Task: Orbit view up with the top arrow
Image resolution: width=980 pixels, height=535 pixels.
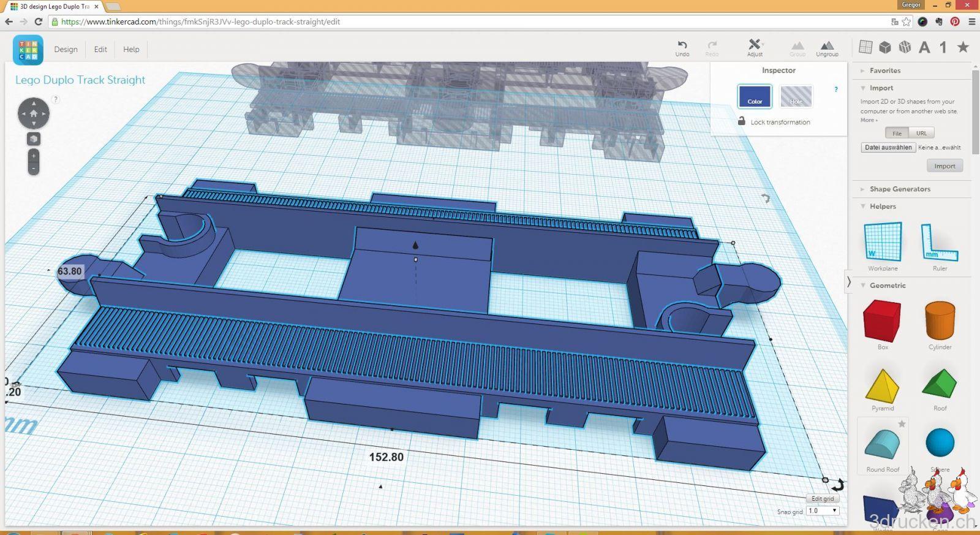Action: coord(34,104)
